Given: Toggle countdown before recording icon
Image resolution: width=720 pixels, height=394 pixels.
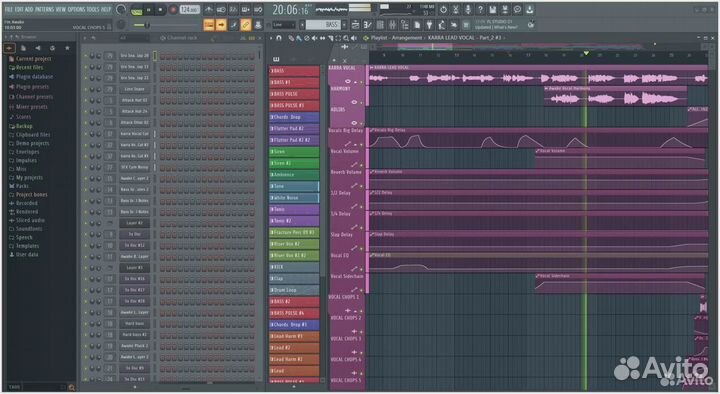Looking at the screenshot, I should (233, 10).
